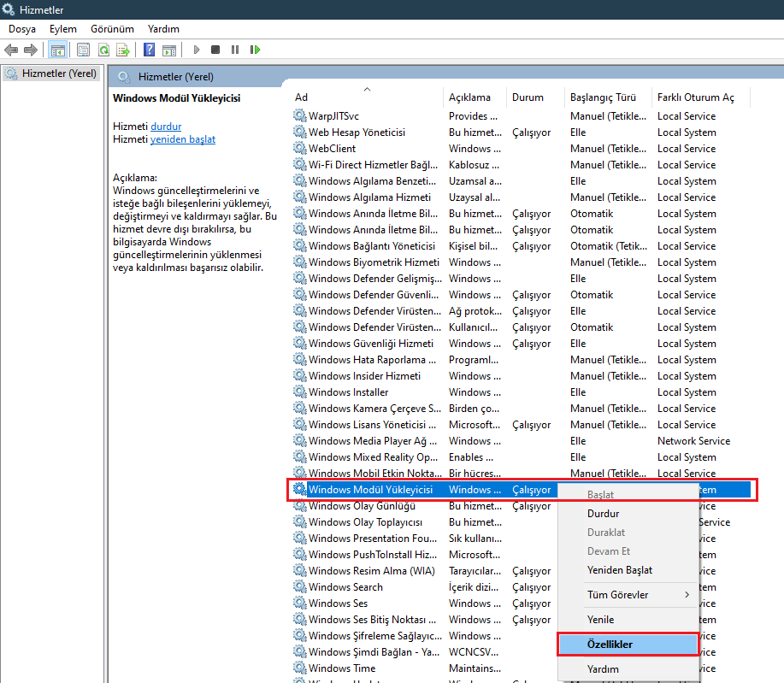Click the 'yeniden başlat' service link
784x683 pixels.
point(183,139)
